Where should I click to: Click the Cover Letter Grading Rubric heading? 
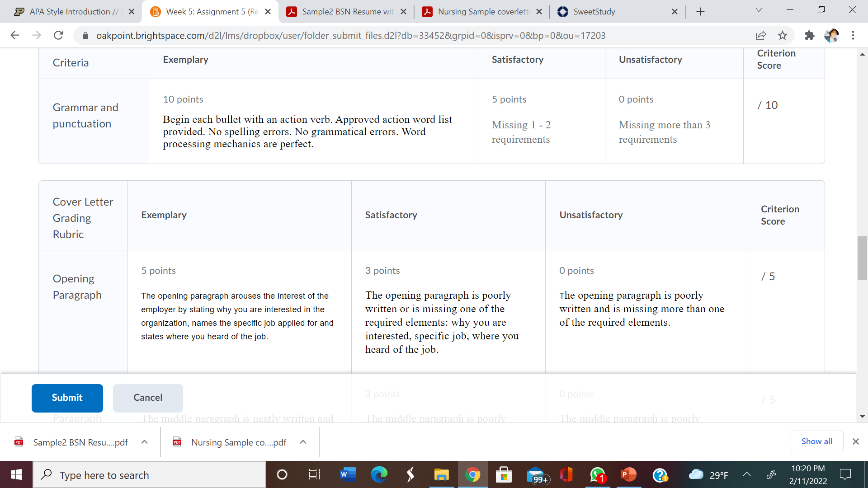click(x=83, y=218)
